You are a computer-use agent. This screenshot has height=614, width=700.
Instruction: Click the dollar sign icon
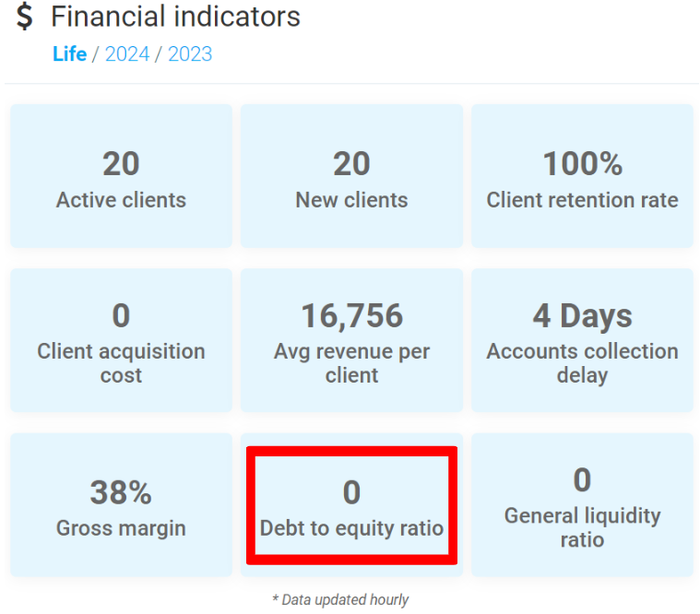25,17
